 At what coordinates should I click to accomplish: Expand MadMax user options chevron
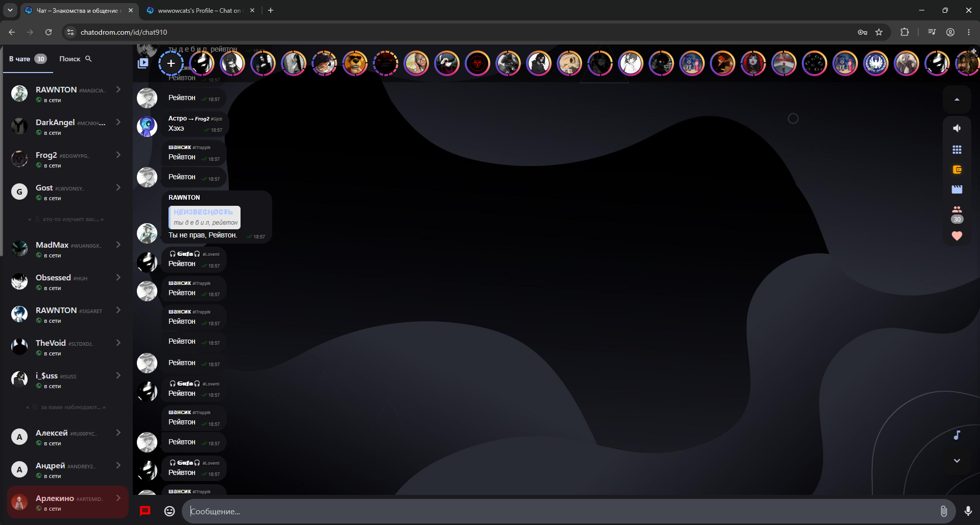coord(118,245)
